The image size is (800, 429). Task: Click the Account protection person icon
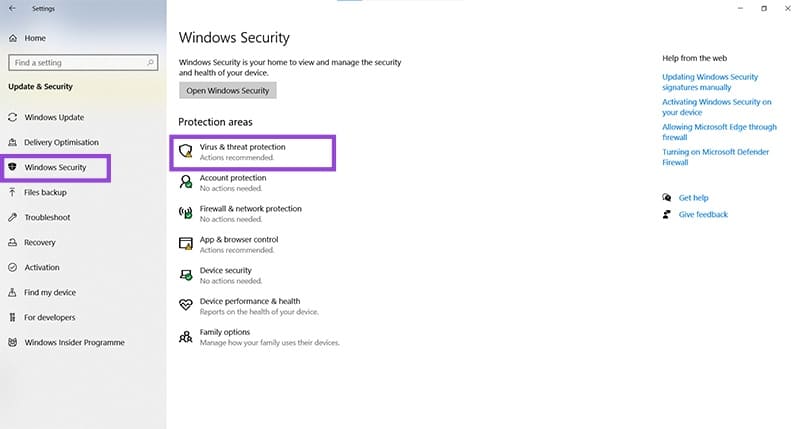point(186,182)
